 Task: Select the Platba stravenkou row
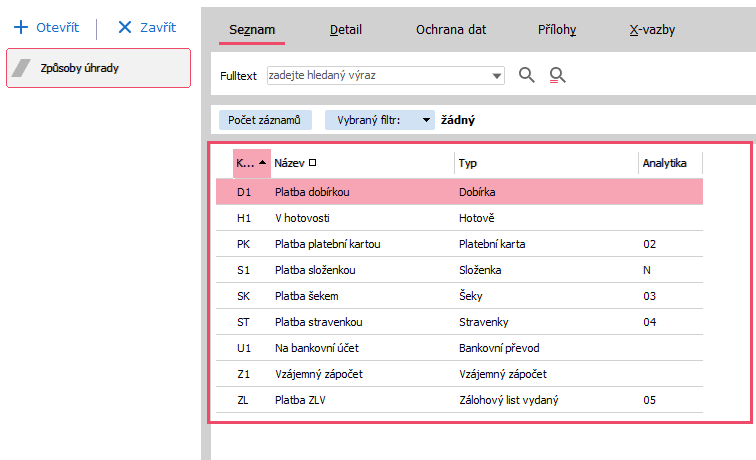point(459,322)
